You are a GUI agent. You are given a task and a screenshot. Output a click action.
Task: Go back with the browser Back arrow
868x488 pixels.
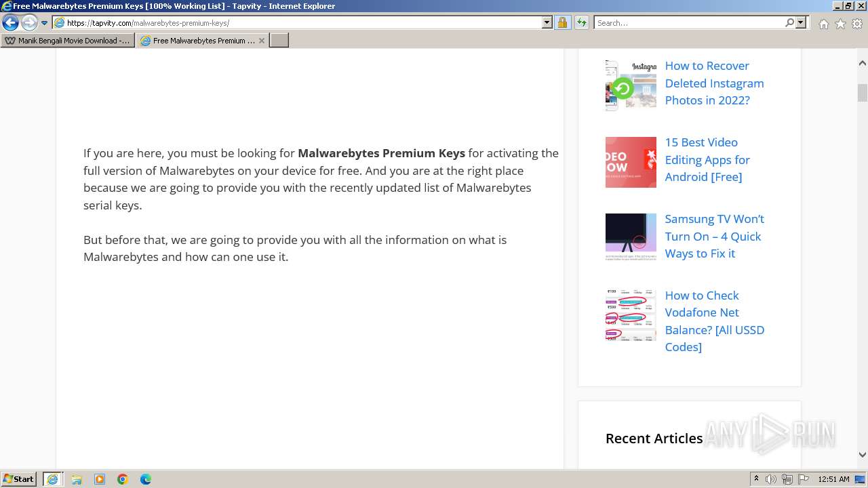point(10,22)
